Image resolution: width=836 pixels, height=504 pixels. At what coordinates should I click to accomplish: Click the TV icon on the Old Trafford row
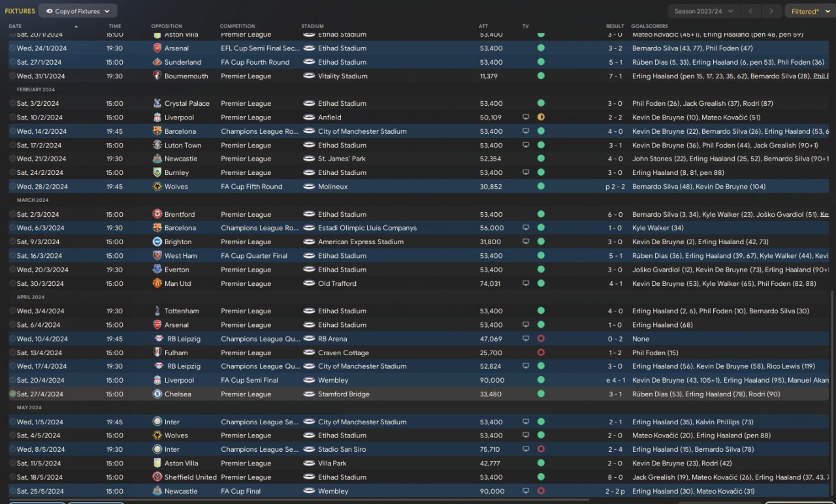[526, 283]
